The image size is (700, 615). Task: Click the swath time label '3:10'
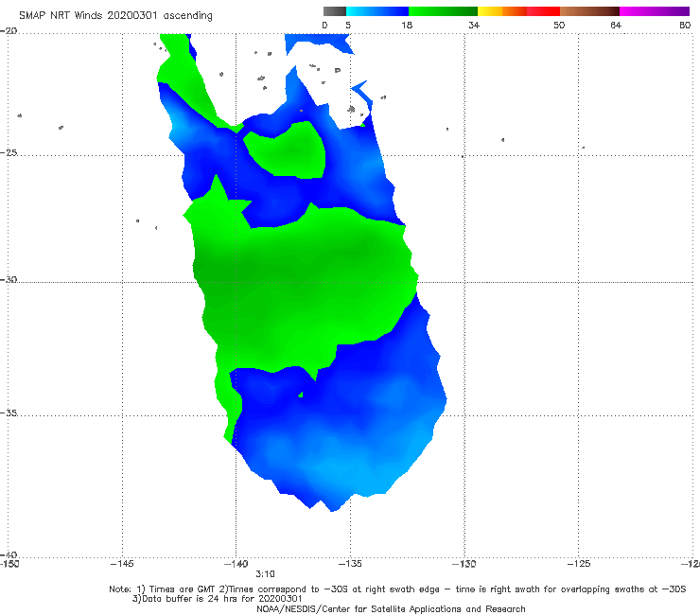coord(265,574)
